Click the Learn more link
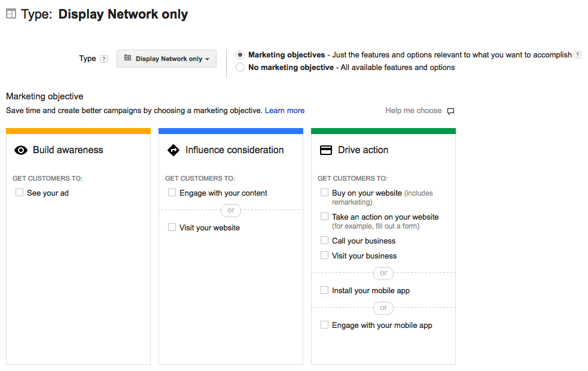 [285, 110]
